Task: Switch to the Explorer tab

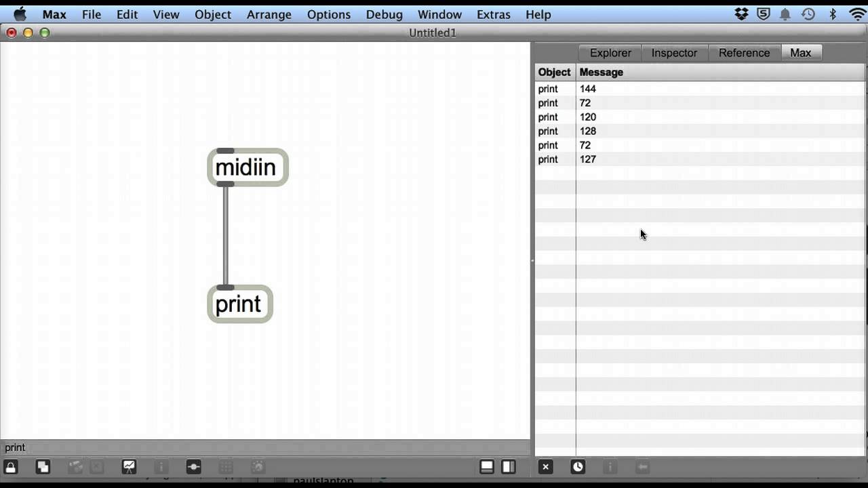Action: click(610, 53)
